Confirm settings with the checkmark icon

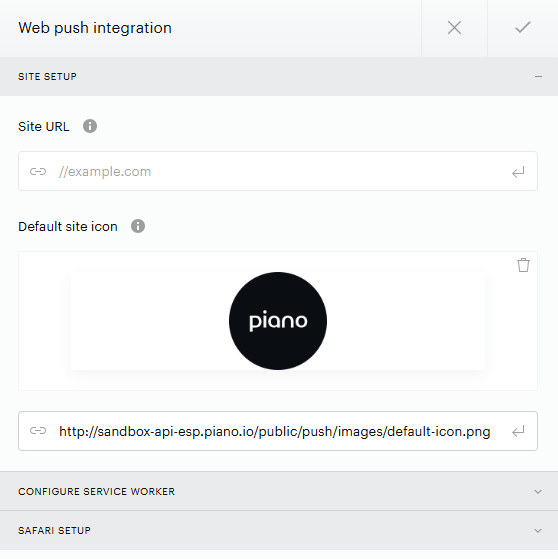click(523, 27)
